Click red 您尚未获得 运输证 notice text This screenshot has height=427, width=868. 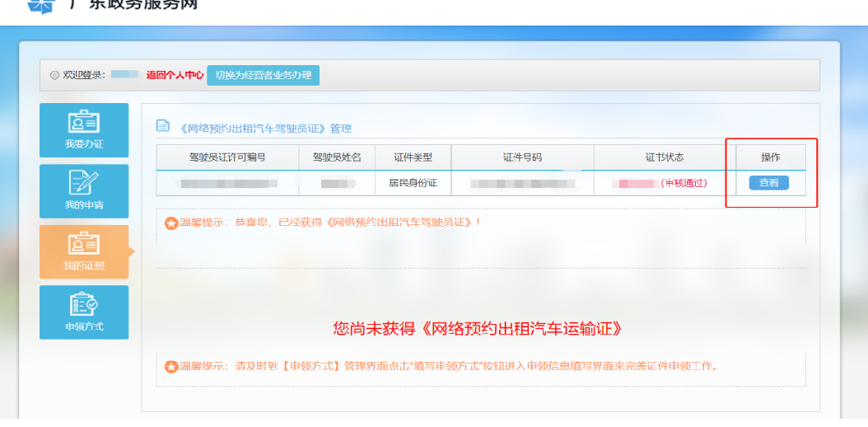[477, 329]
